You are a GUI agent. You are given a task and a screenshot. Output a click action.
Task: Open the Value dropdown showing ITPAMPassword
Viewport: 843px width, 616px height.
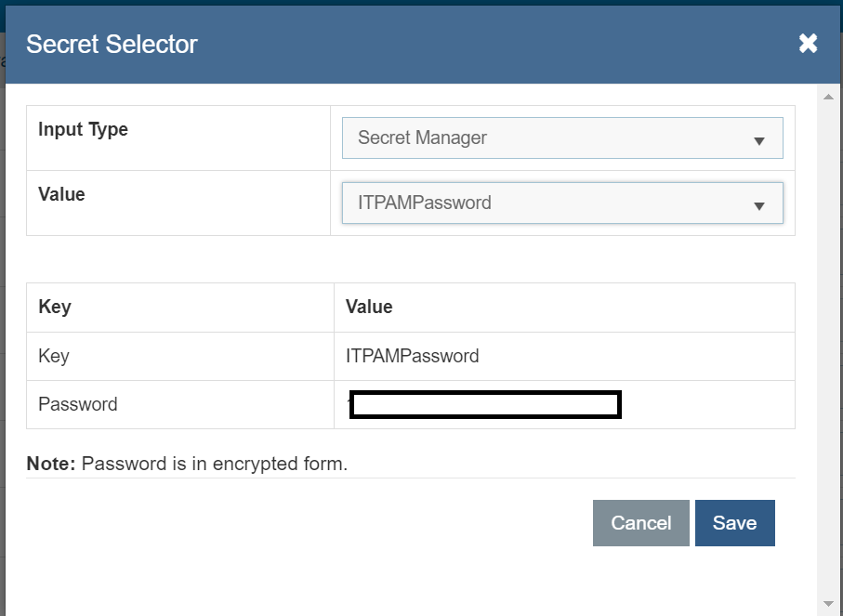561,203
